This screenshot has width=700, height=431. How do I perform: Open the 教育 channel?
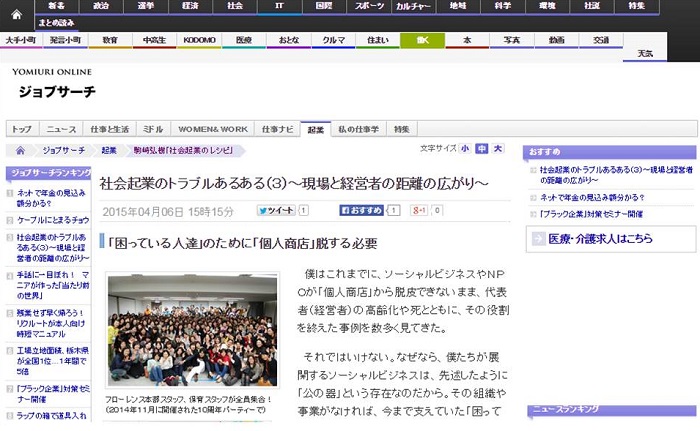[110, 40]
